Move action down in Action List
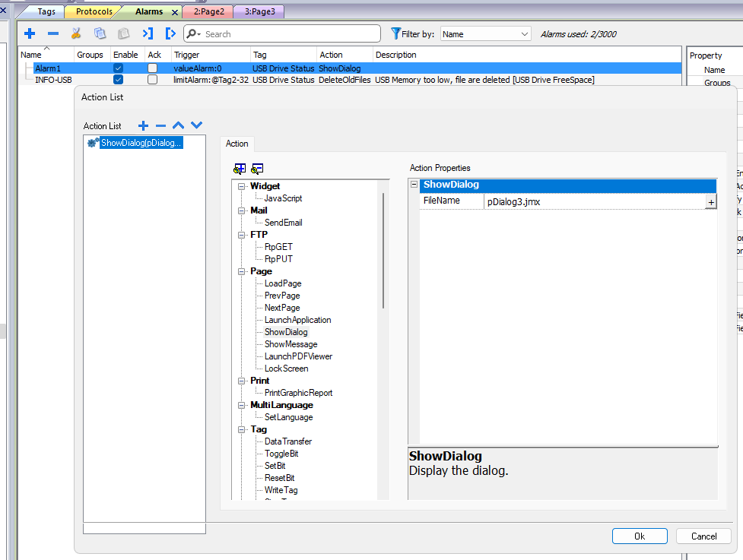This screenshot has height=560, width=743. 197,125
